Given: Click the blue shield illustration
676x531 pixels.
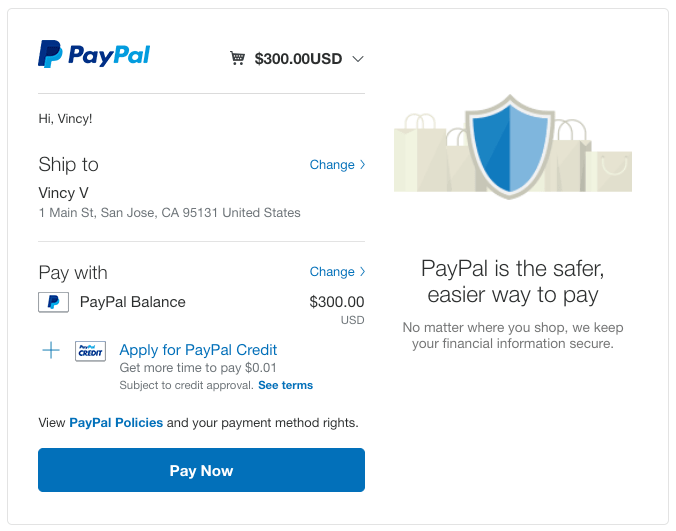Looking at the screenshot, I should click(510, 147).
